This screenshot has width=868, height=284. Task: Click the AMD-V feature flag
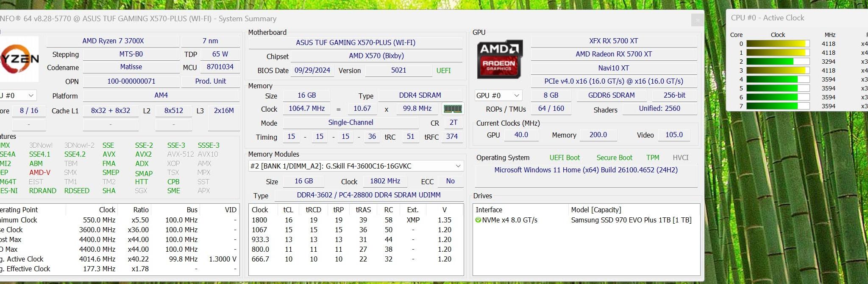(40, 173)
